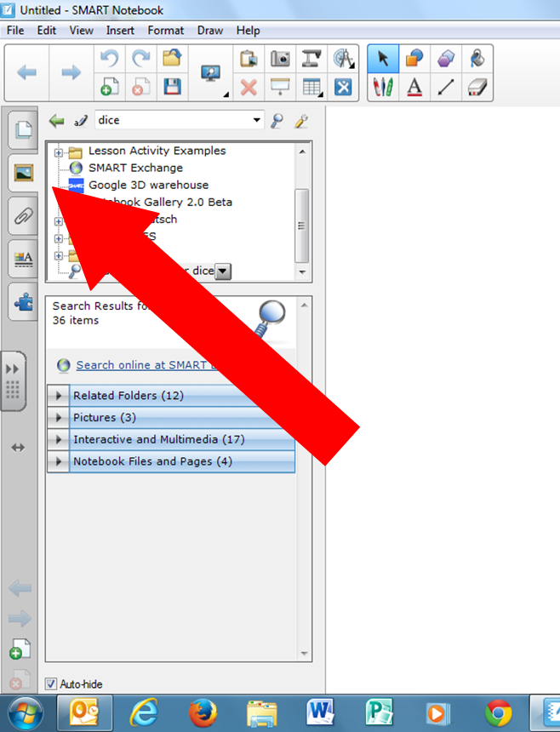This screenshot has width=560, height=732.
Task: Open the on-screen keyboard handwriting icon
Action: (80, 122)
